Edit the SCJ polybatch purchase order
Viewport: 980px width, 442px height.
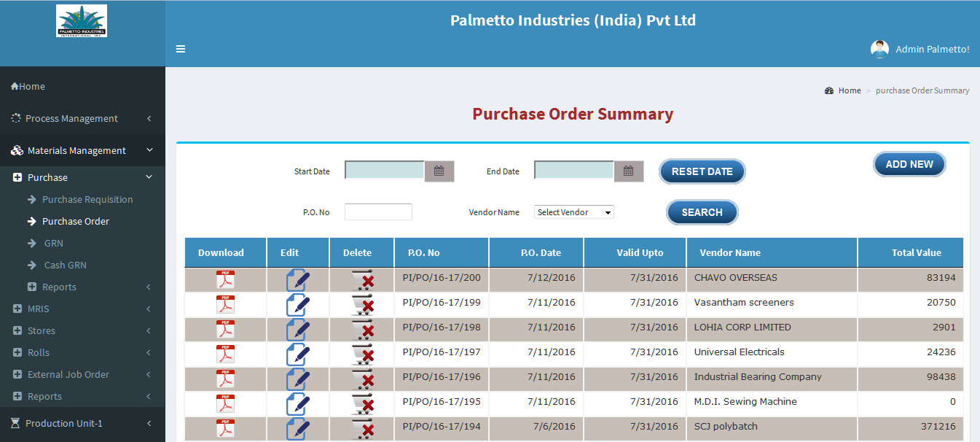tap(298, 430)
